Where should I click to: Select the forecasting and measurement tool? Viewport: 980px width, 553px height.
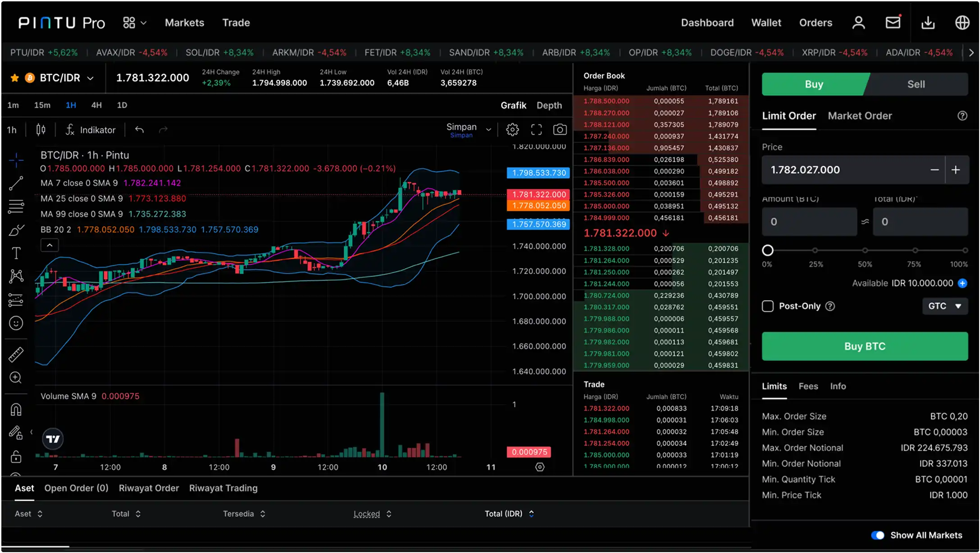coord(16,300)
